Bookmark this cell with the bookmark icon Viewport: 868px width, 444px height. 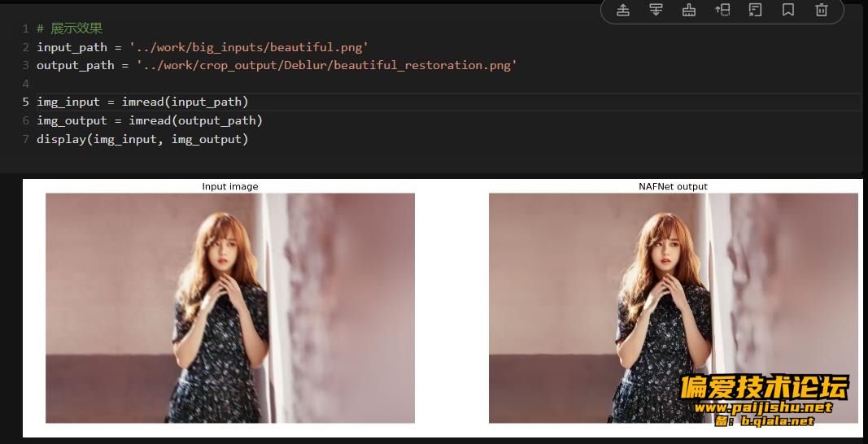tap(788, 10)
